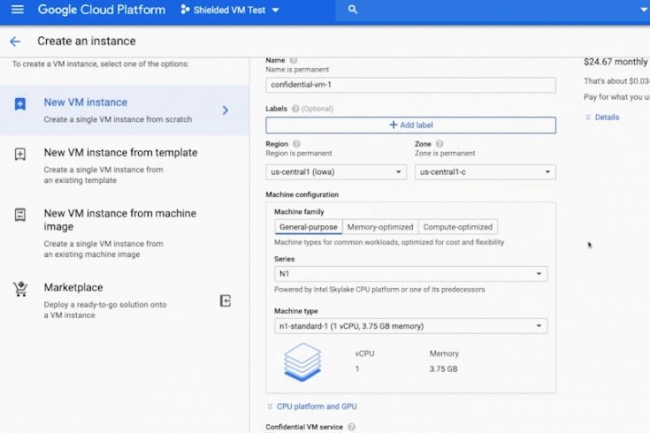Viewport: 650px width, 433px height.
Task: Open the Shielded VM Test project selector
Action: tap(230, 10)
